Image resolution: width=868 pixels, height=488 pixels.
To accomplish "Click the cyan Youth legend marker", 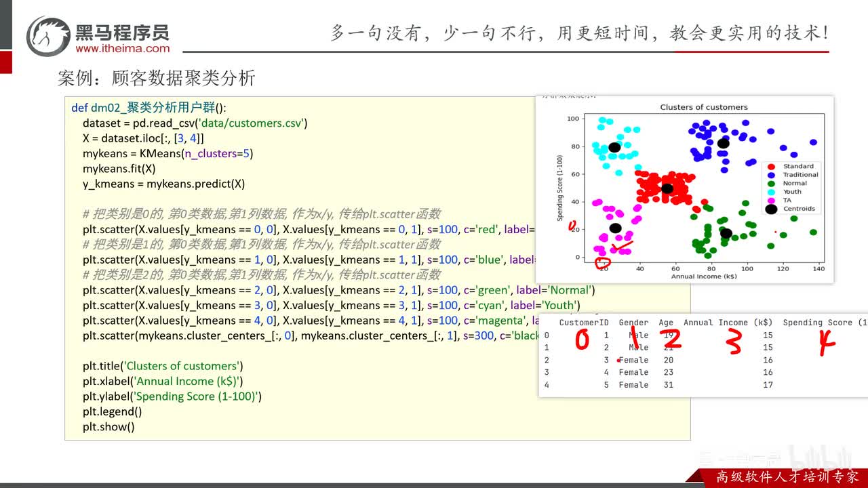I will point(770,192).
